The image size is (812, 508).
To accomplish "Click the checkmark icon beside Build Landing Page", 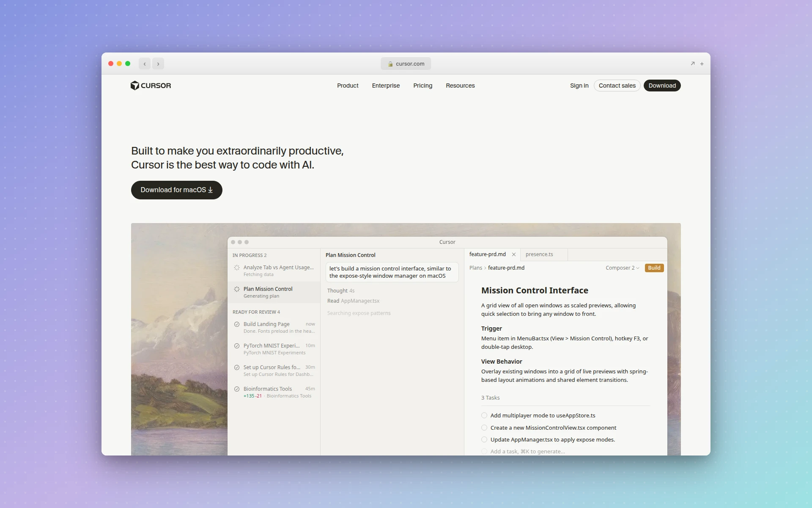I will click(236, 324).
